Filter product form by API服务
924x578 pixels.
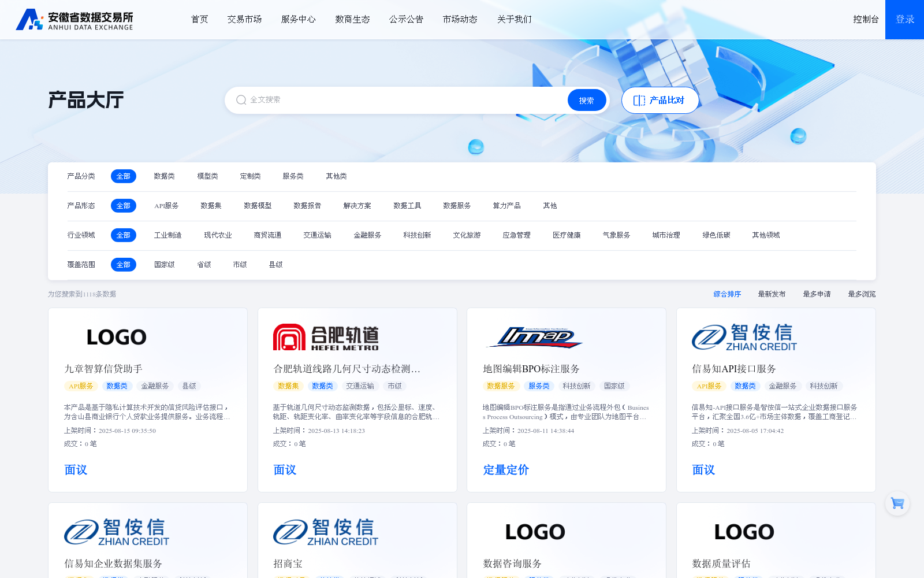point(166,206)
